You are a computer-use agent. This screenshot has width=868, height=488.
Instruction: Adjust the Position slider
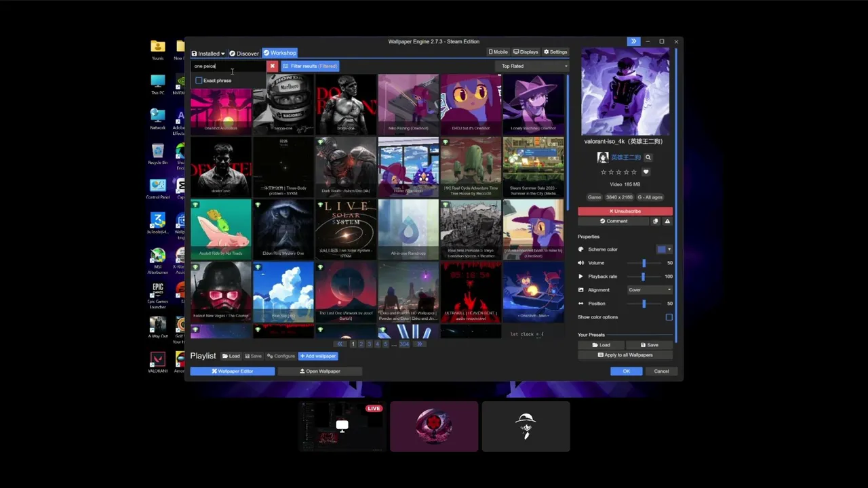coord(644,304)
